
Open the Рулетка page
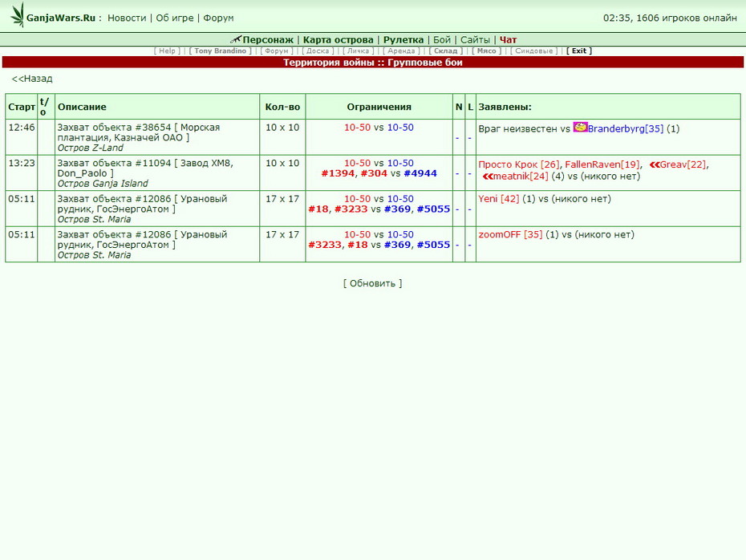click(x=403, y=40)
